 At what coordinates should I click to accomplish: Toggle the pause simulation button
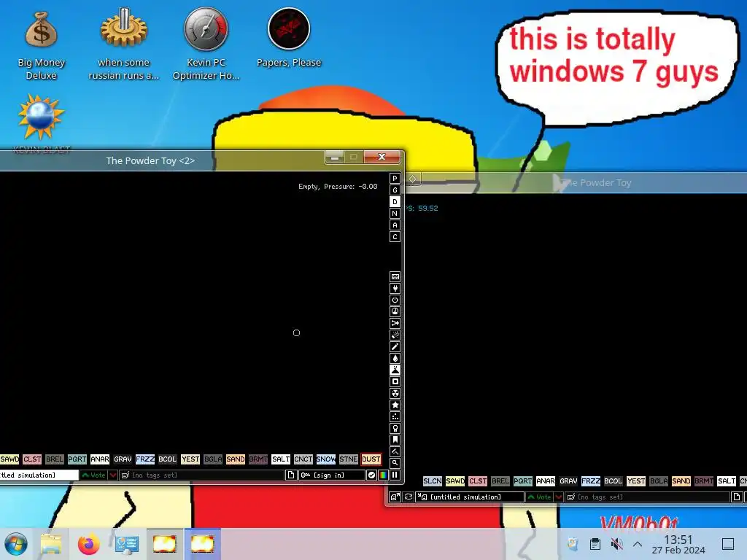[395, 475]
